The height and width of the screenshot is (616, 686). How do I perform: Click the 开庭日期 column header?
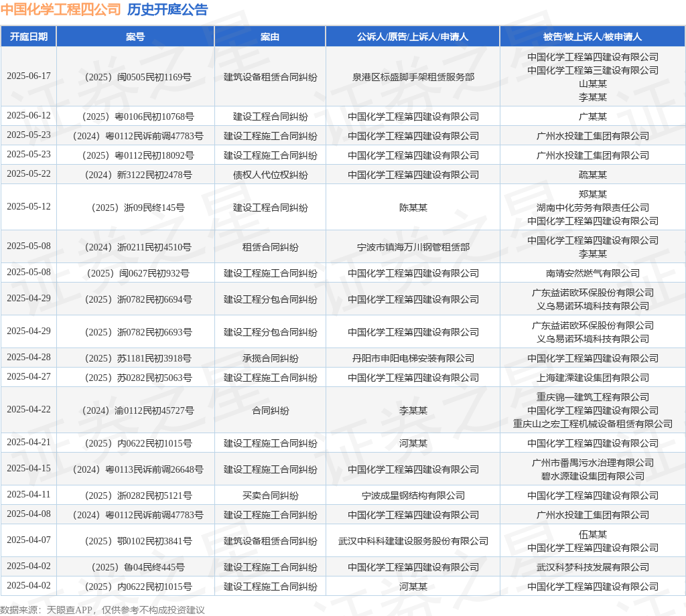[28, 37]
